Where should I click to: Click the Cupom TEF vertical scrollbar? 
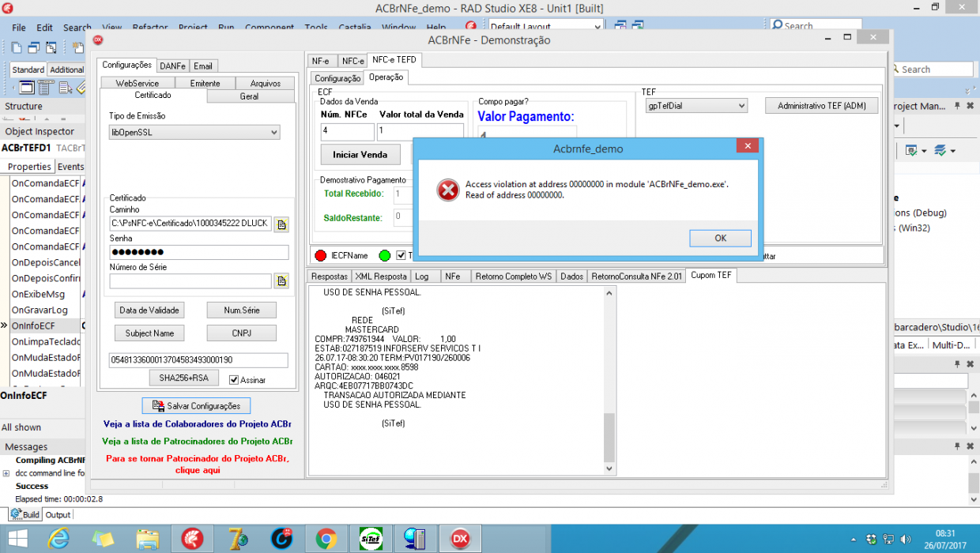(610, 382)
